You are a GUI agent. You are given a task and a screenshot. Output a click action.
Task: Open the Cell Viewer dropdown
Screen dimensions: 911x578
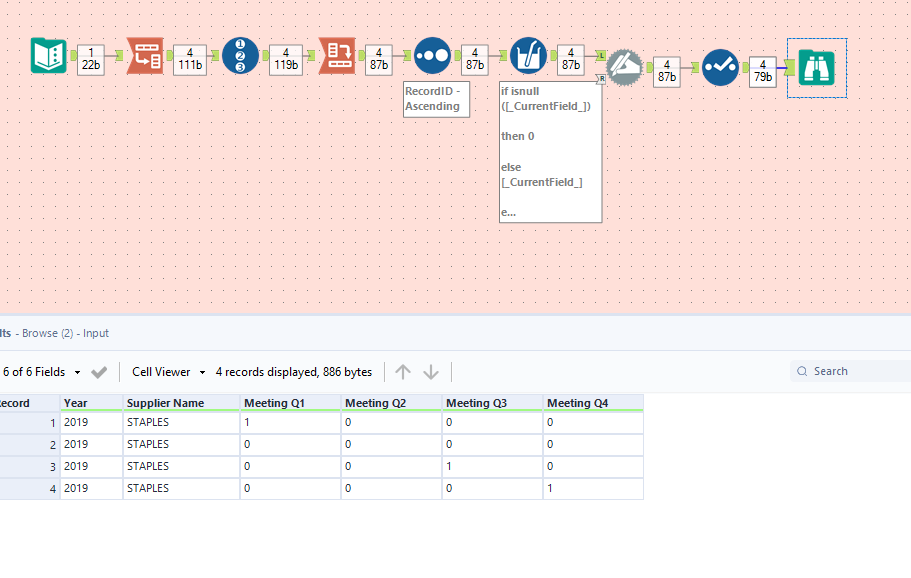tap(165, 371)
